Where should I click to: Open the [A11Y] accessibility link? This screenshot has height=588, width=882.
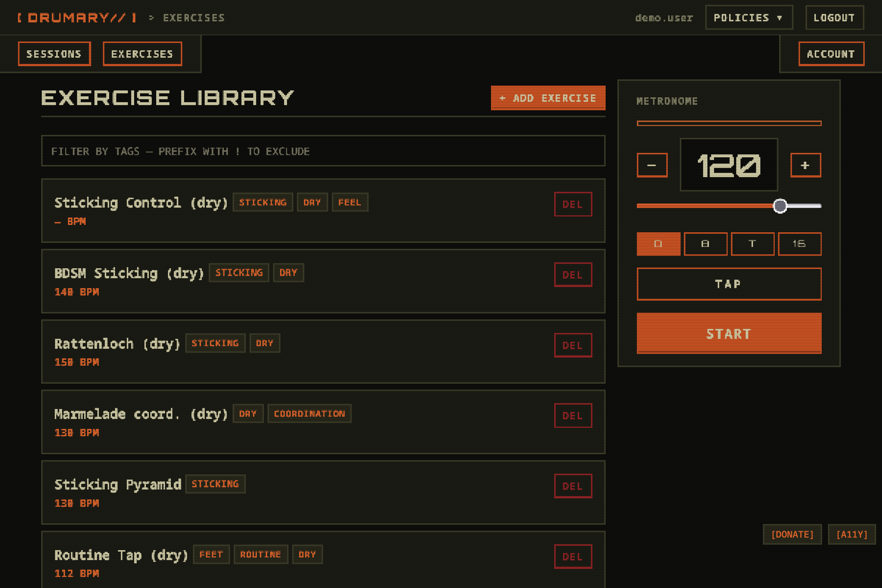852,534
